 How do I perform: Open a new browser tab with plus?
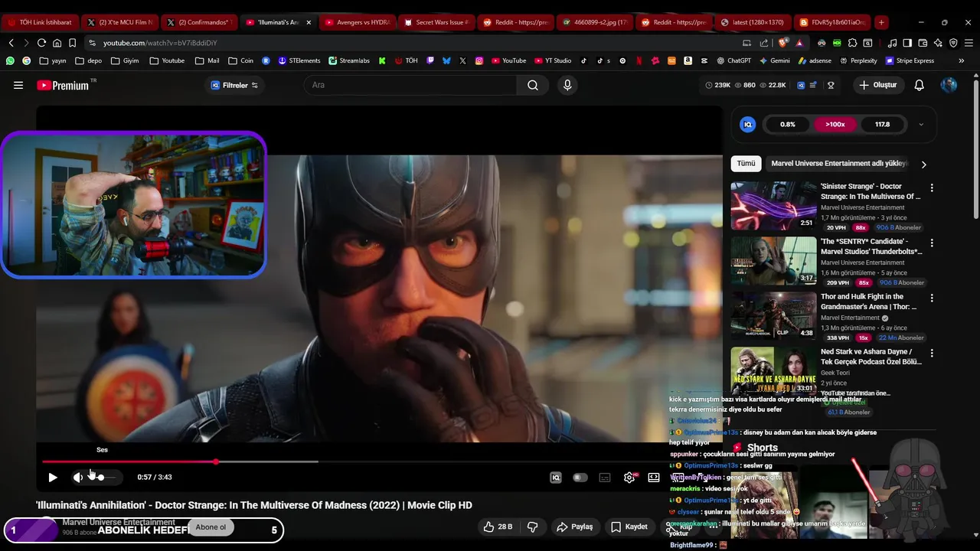881,22
